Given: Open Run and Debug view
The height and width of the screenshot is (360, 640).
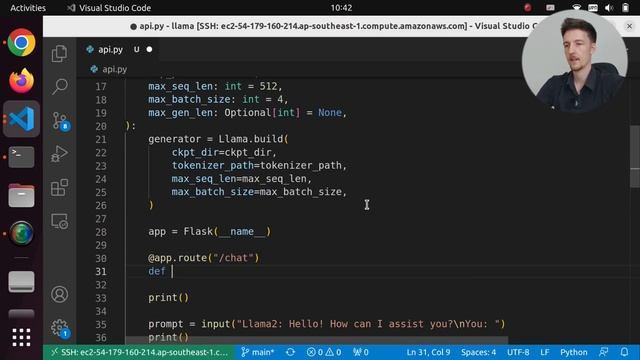Looking at the screenshot, I should point(60,154).
